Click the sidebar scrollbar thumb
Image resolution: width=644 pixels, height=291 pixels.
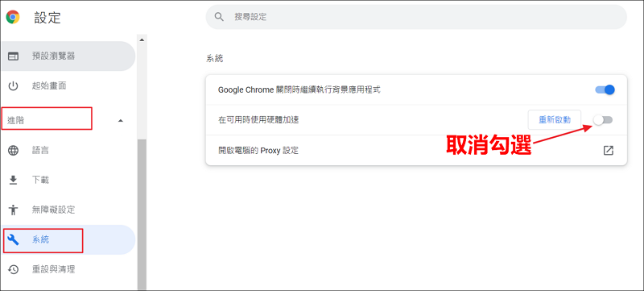(142, 214)
